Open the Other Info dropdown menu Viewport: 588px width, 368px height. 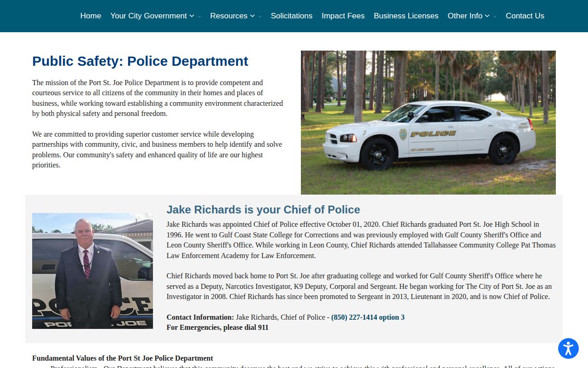tap(469, 16)
